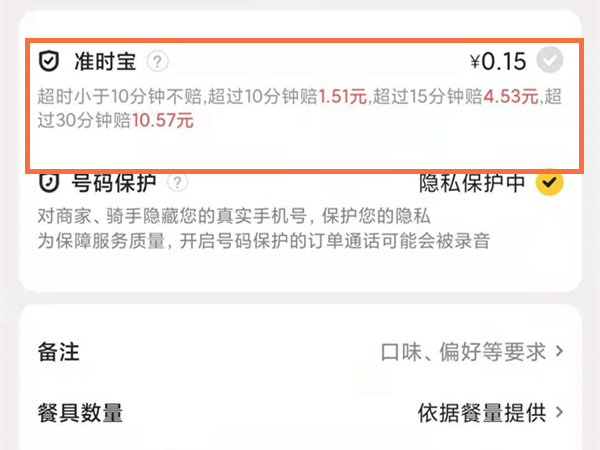Viewport: 600px width, 450px height.
Task: Click the ¥0.15 price of 准时宝
Action: (x=498, y=61)
